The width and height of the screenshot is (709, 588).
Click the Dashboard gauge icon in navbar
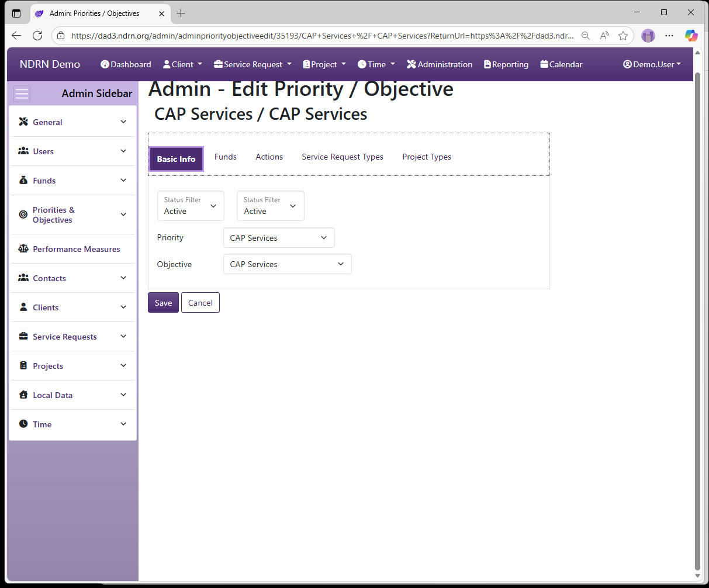pos(105,64)
